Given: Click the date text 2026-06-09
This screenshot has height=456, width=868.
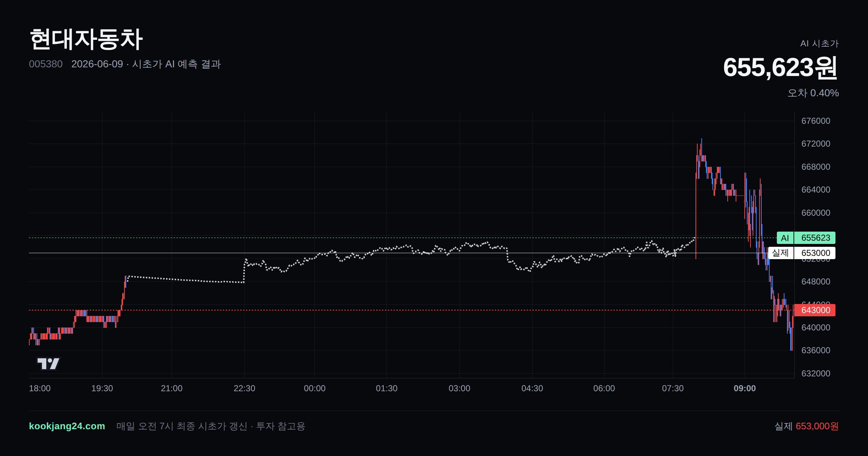Looking at the screenshot, I should pyautogui.click(x=97, y=64).
